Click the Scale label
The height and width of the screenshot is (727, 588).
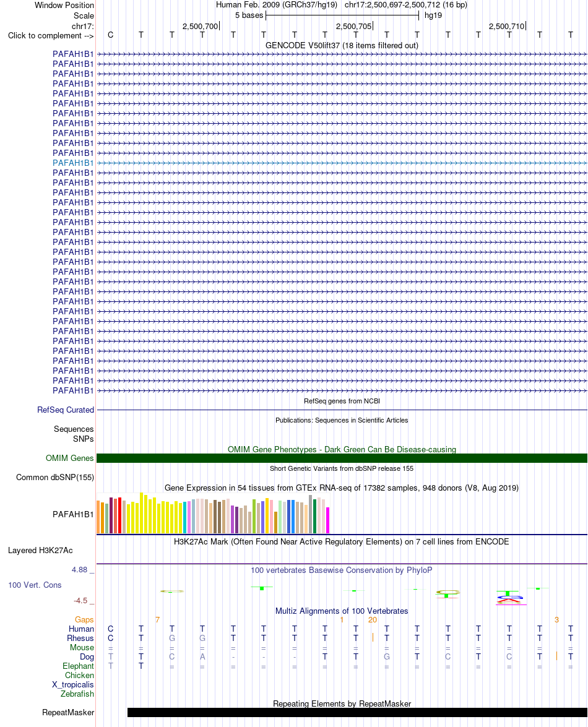84,15
